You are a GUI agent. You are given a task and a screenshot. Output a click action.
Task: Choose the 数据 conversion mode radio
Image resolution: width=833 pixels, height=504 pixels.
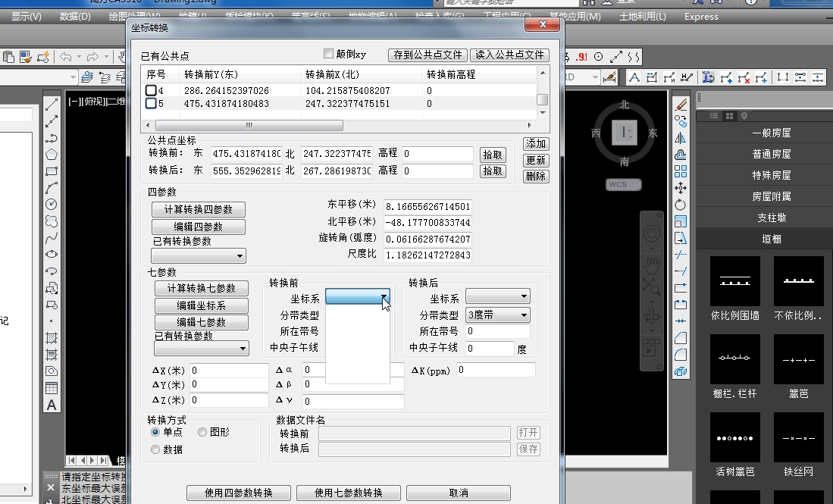pyautogui.click(x=155, y=449)
